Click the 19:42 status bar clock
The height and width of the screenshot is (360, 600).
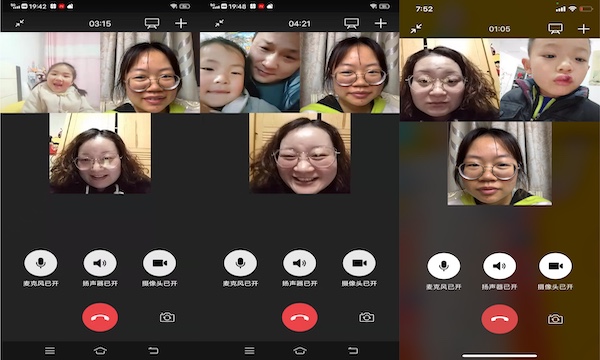[38, 6]
